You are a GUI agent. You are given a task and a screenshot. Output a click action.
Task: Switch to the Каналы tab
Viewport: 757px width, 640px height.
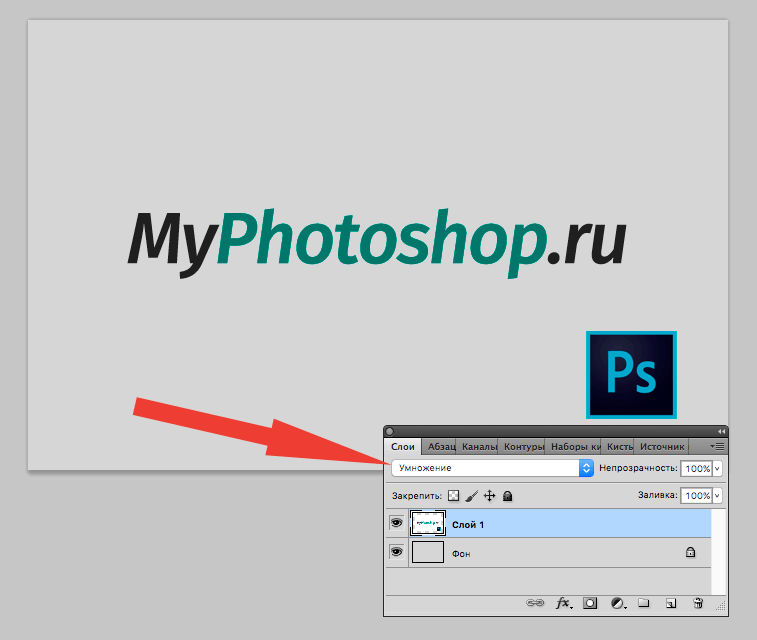(x=479, y=446)
